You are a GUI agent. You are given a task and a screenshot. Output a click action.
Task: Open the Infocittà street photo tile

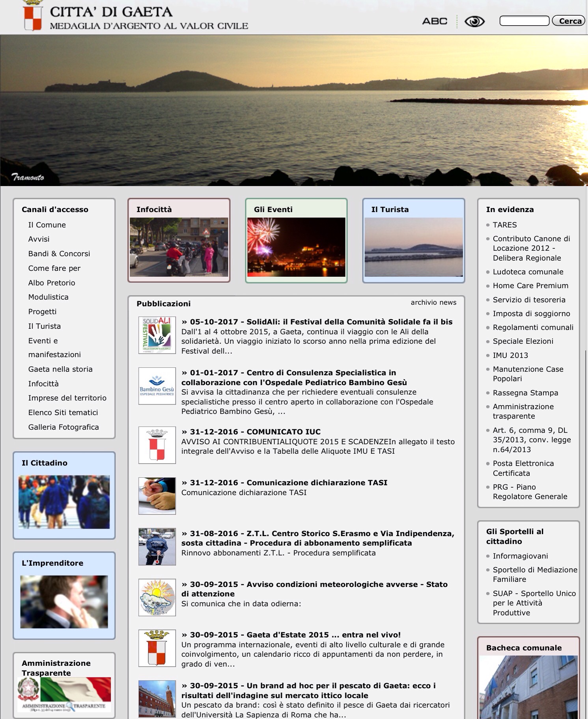tap(179, 247)
